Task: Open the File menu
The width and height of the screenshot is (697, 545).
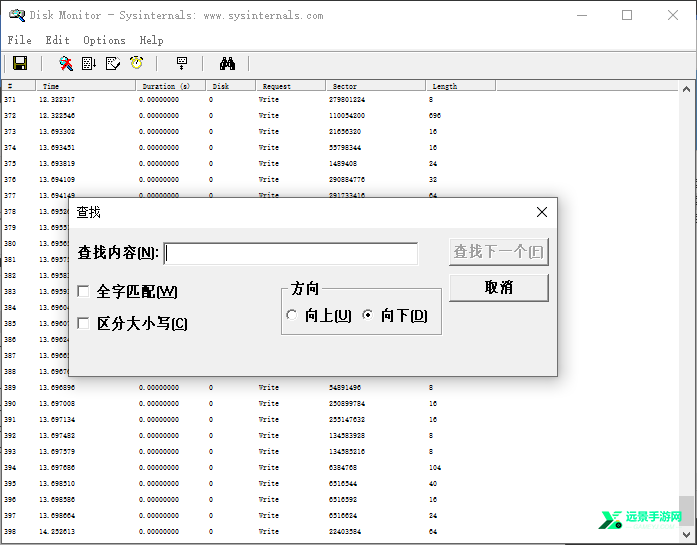Action: [x=20, y=40]
